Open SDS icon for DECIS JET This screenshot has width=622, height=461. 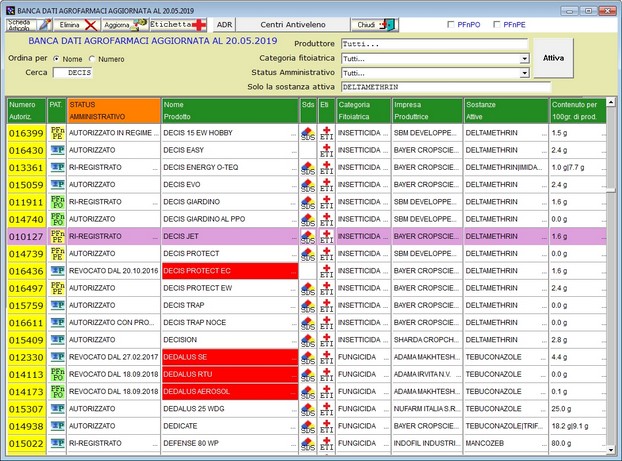click(x=308, y=236)
